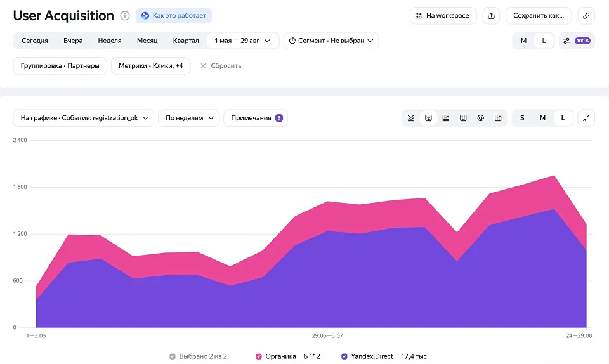This screenshot has width=609, height=364.
Task: Open sampling settings showing 100 %
Action: tap(577, 41)
